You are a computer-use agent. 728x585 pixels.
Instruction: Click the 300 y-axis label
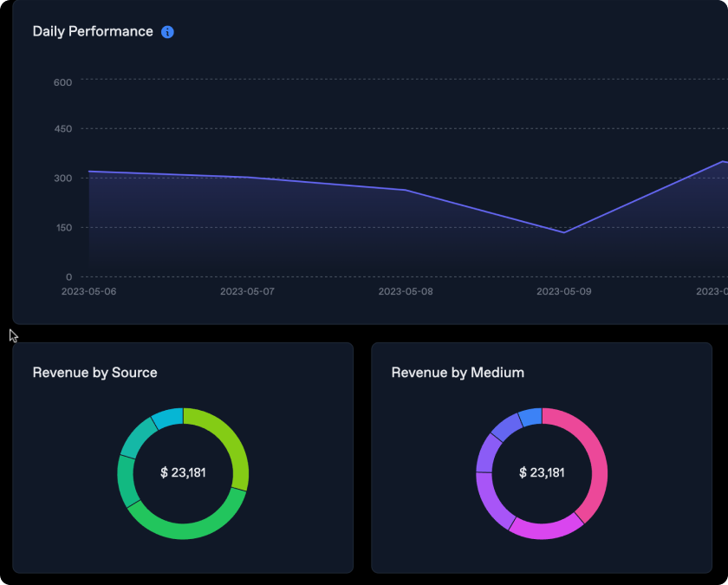point(62,179)
